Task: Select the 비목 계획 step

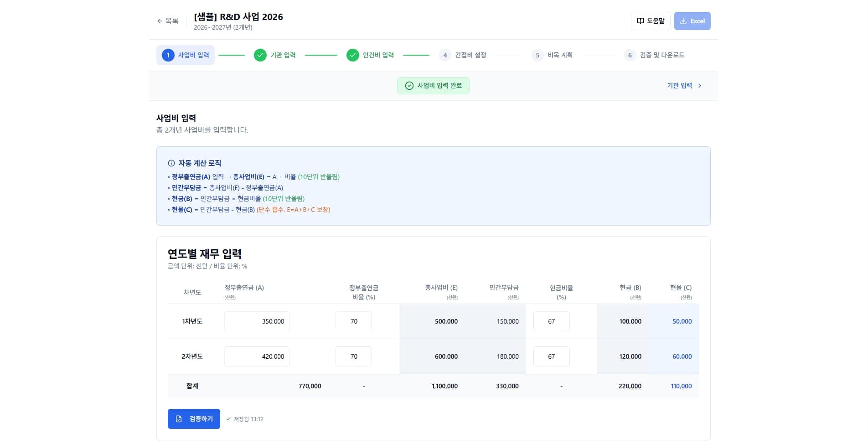Action: (552, 55)
